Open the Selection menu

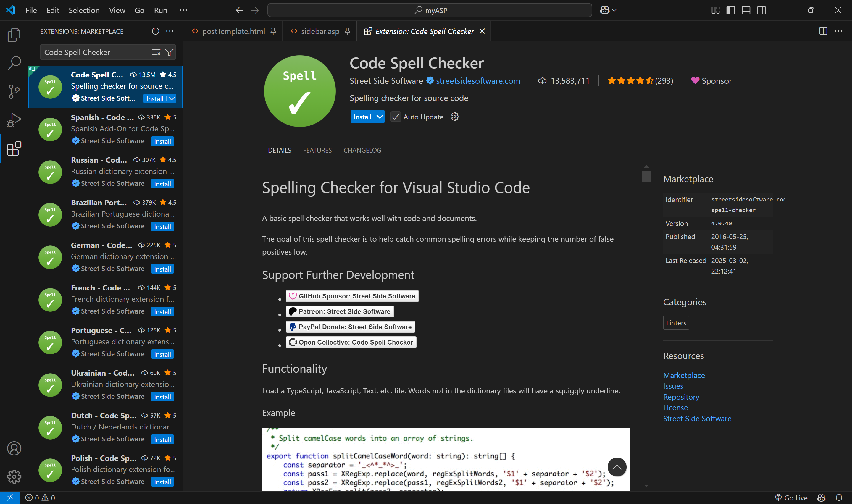coord(84,10)
